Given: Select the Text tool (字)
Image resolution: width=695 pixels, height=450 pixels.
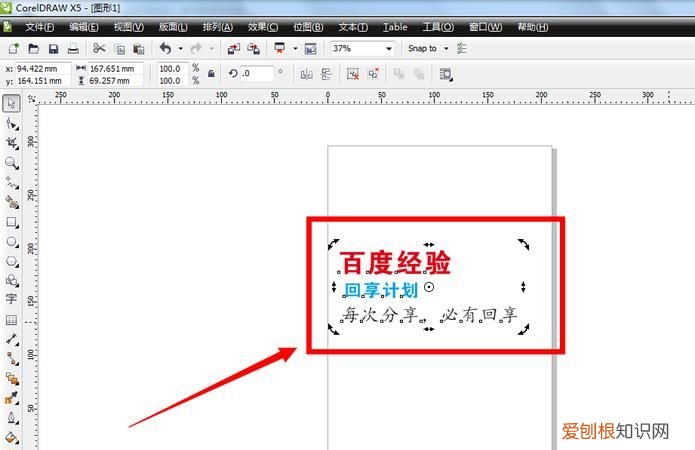Looking at the screenshot, I should point(12,299).
